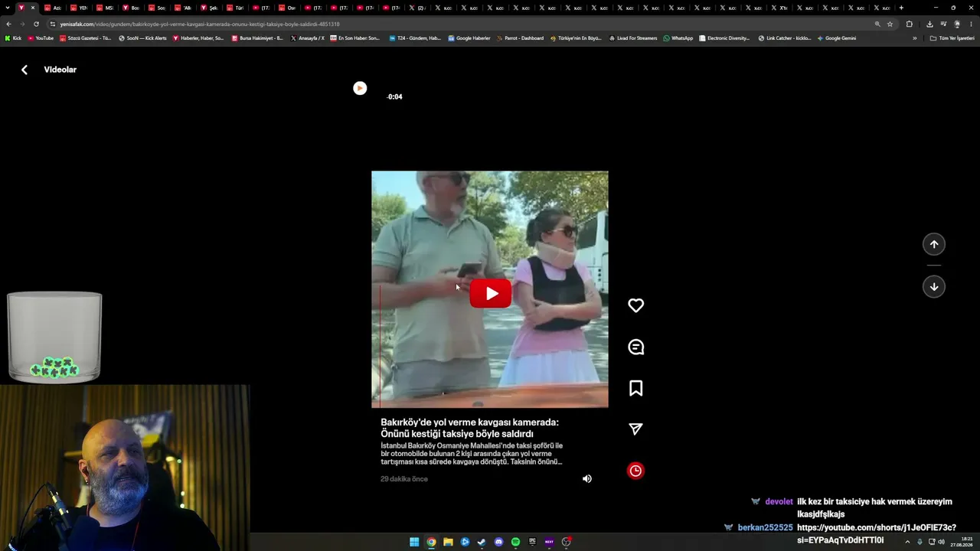Bookmark the video with the save icon

click(x=635, y=388)
